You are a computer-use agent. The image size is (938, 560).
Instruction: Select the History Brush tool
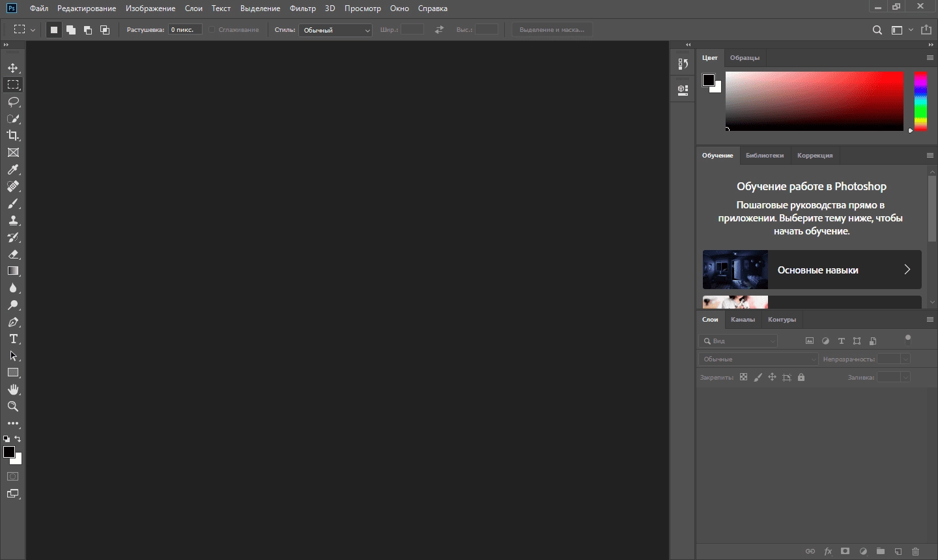tap(13, 238)
